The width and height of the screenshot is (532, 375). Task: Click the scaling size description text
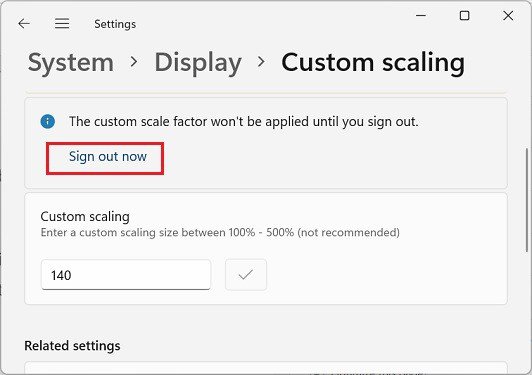(220, 232)
